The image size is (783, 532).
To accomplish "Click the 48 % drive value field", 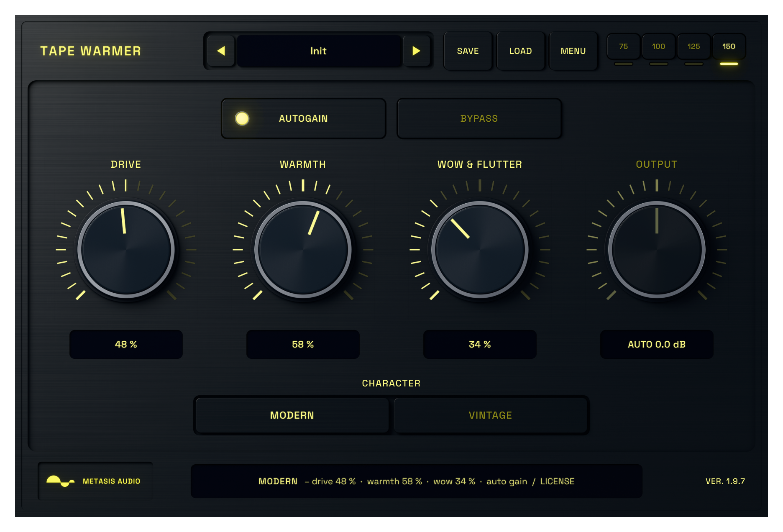I will (x=126, y=344).
